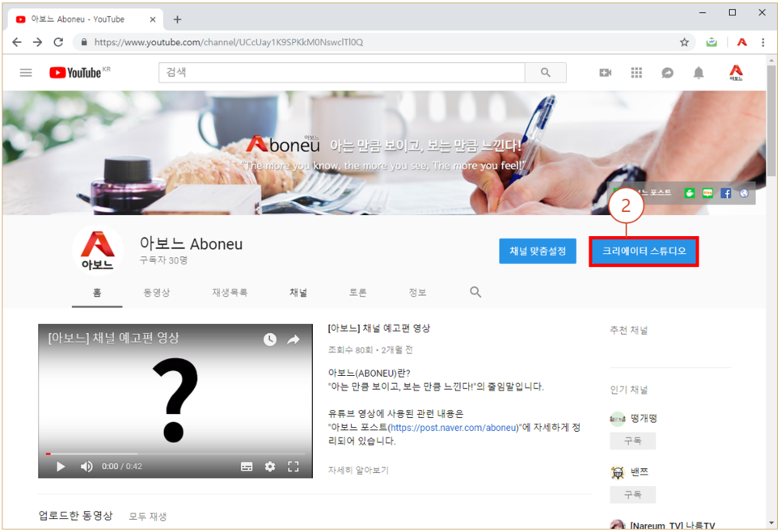Image resolution: width=781 pixels, height=532 pixels.
Task: Click the share arrow on video
Action: [x=293, y=340]
